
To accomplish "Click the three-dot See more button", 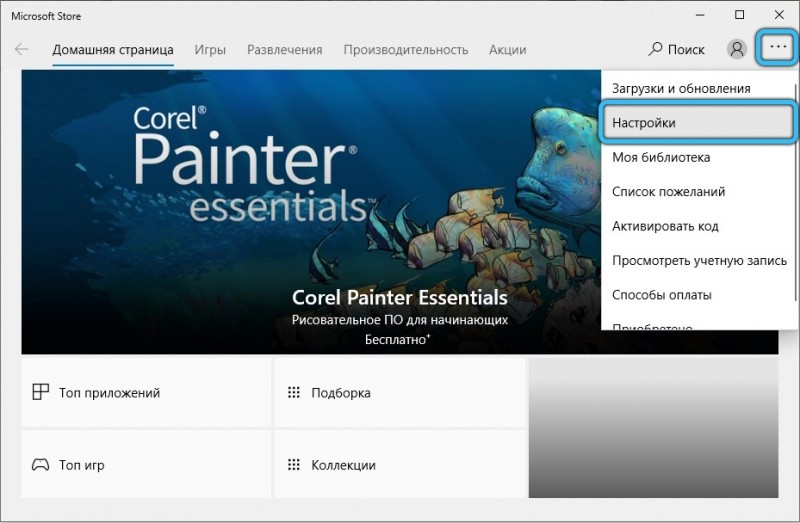I will pyautogui.click(x=778, y=47).
